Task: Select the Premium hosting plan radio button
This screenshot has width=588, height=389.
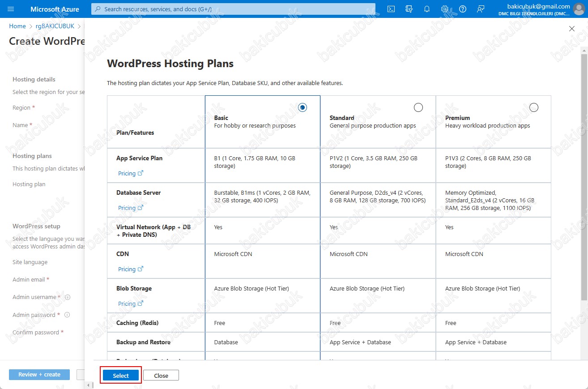Action: point(533,107)
